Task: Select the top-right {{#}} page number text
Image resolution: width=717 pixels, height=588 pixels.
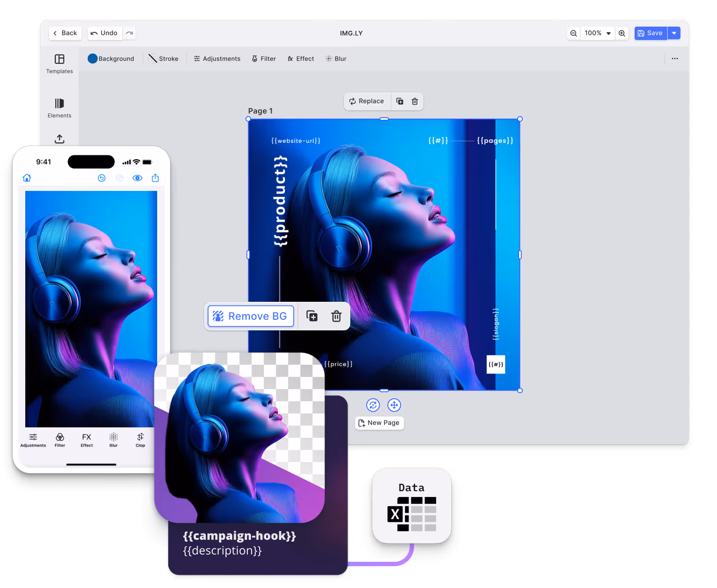Action: (x=438, y=141)
